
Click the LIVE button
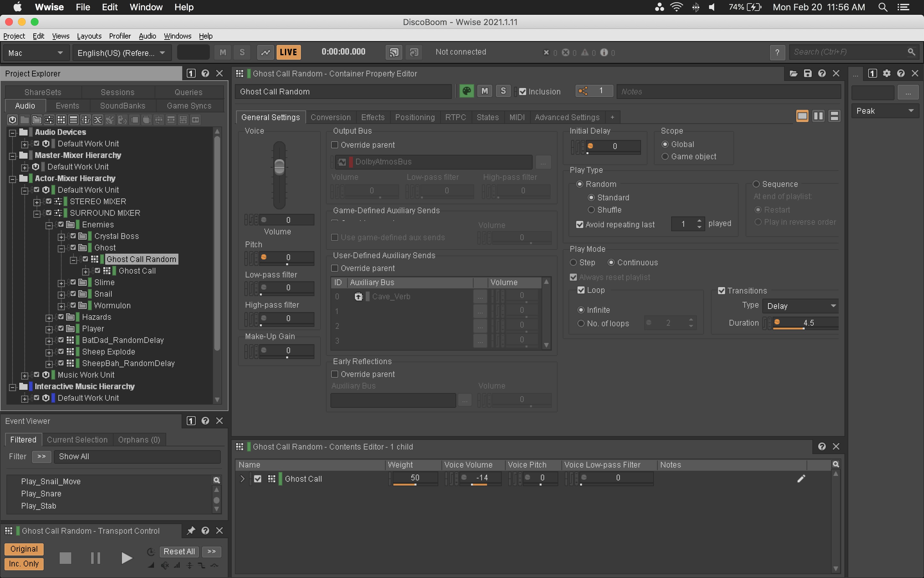288,52
